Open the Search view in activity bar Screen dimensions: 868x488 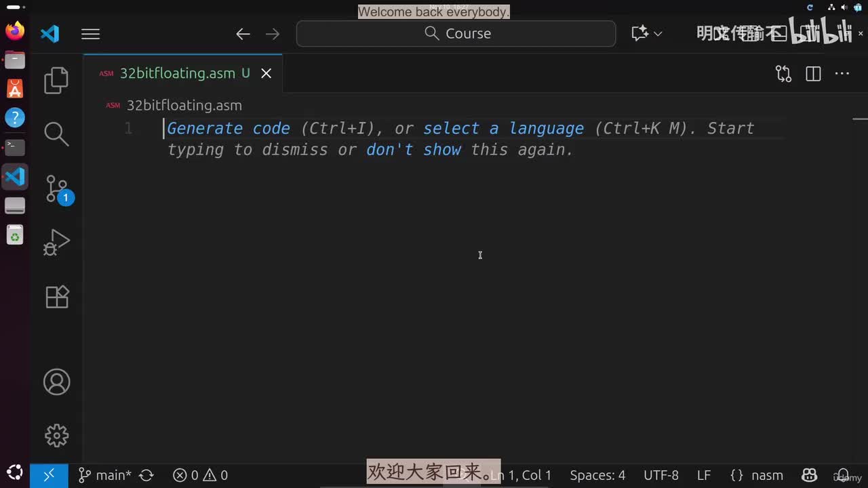pos(56,134)
